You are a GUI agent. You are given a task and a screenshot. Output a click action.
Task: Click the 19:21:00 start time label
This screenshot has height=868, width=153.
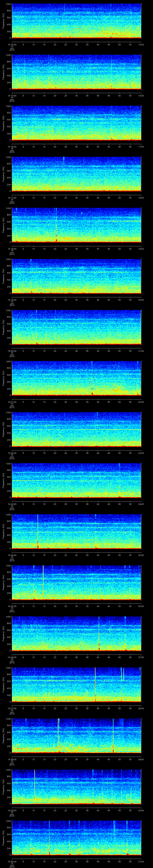tap(12, 402)
